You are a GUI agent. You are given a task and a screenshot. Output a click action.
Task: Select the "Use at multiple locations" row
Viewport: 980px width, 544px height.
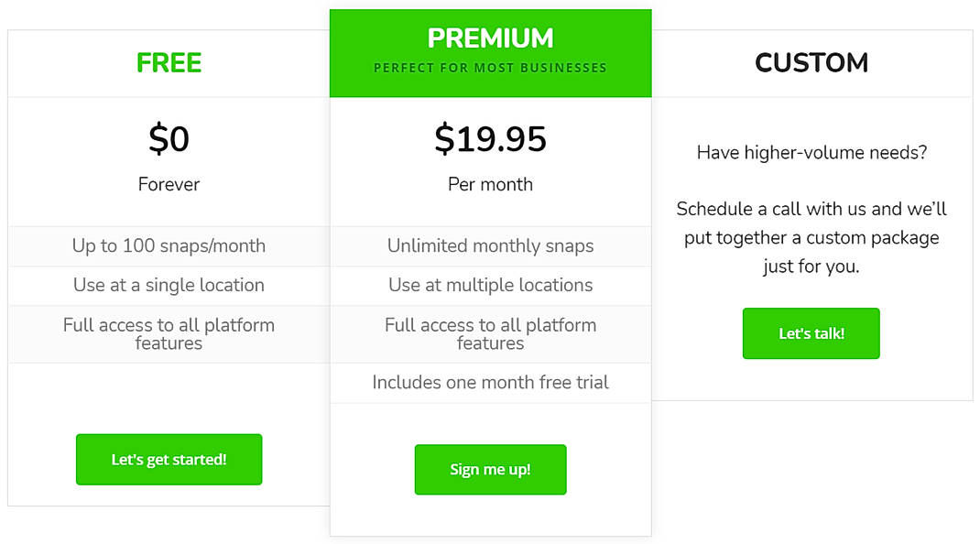pyautogui.click(x=490, y=285)
